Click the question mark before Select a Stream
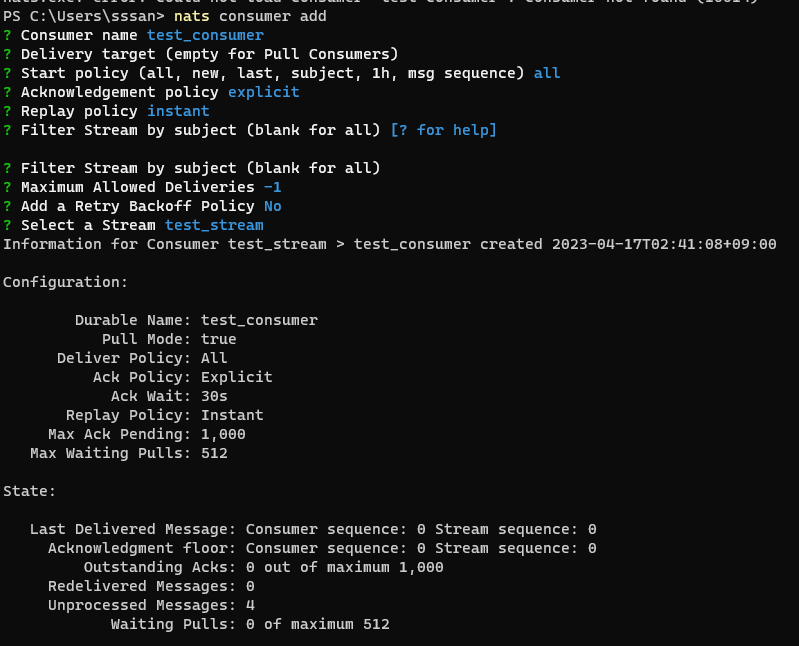Screen dimensions: 799x646 (7, 226)
